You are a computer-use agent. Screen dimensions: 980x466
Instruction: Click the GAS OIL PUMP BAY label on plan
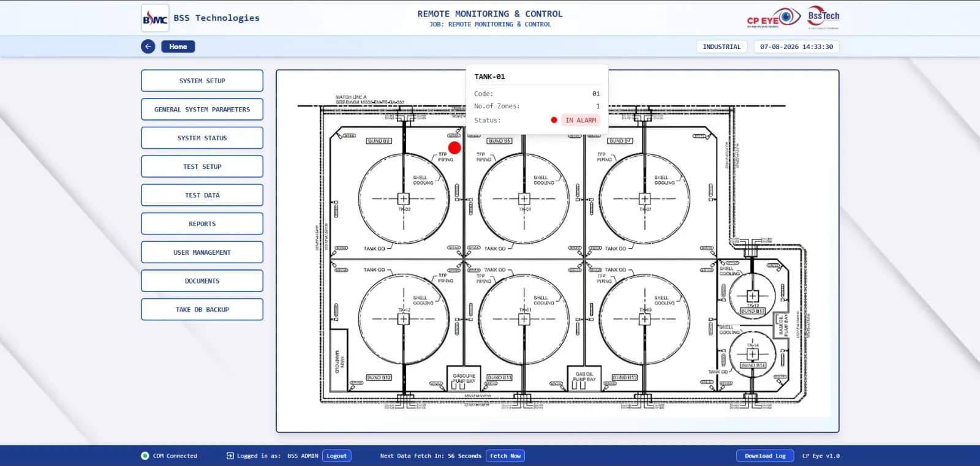click(584, 377)
